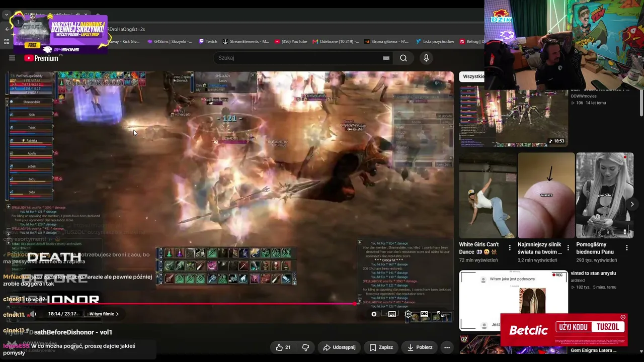The height and width of the screenshot is (362, 644).
Task: Toggle subtitles in video player
Action: point(392,314)
